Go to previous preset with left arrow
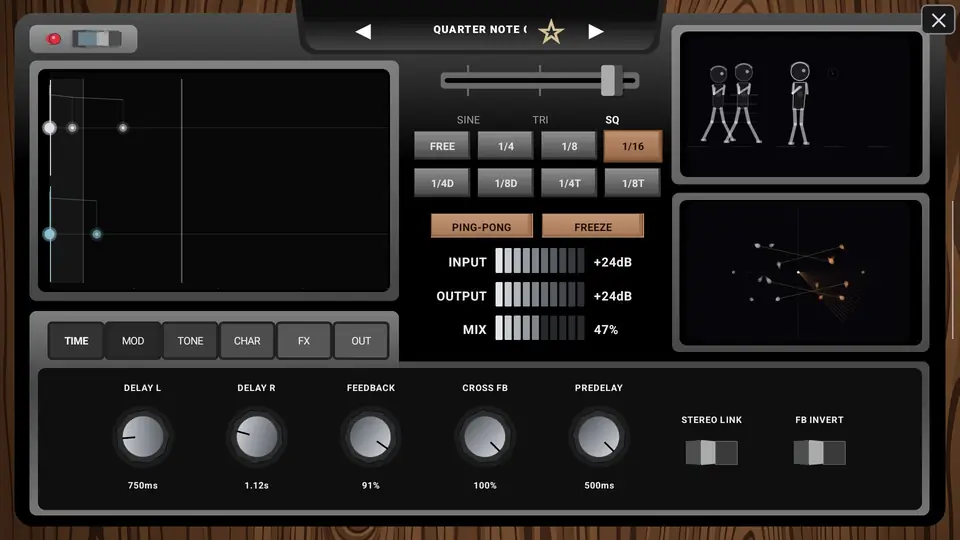This screenshot has width=960, height=540. (363, 31)
